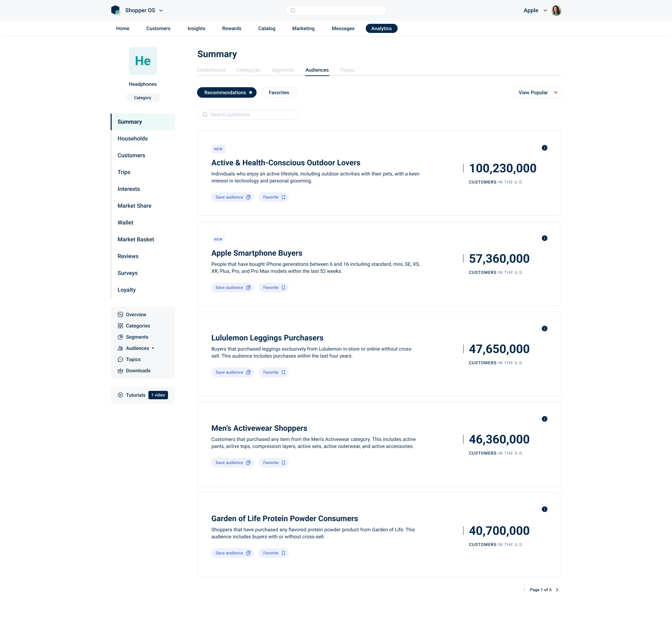Open the user profile avatar
The image size is (672, 622).
click(x=556, y=11)
